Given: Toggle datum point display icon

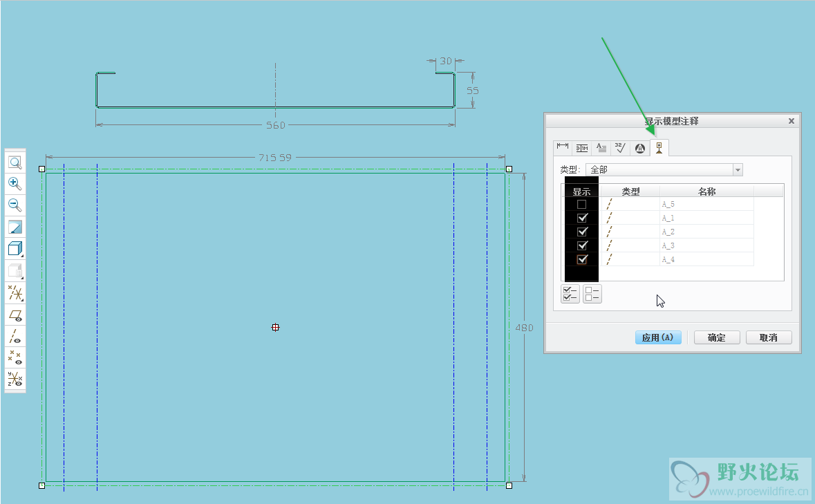Looking at the screenshot, I should point(15,357).
